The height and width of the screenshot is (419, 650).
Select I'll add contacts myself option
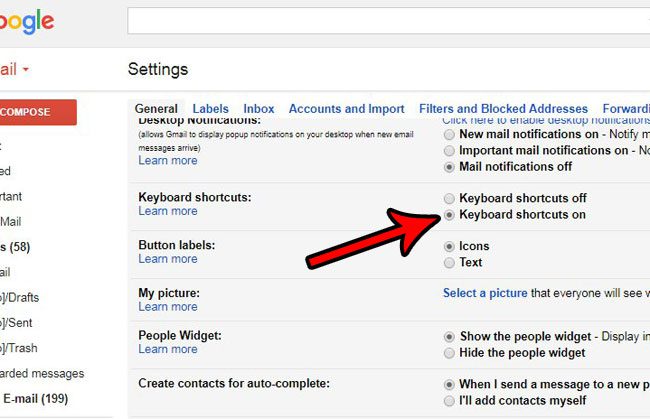[450, 401]
